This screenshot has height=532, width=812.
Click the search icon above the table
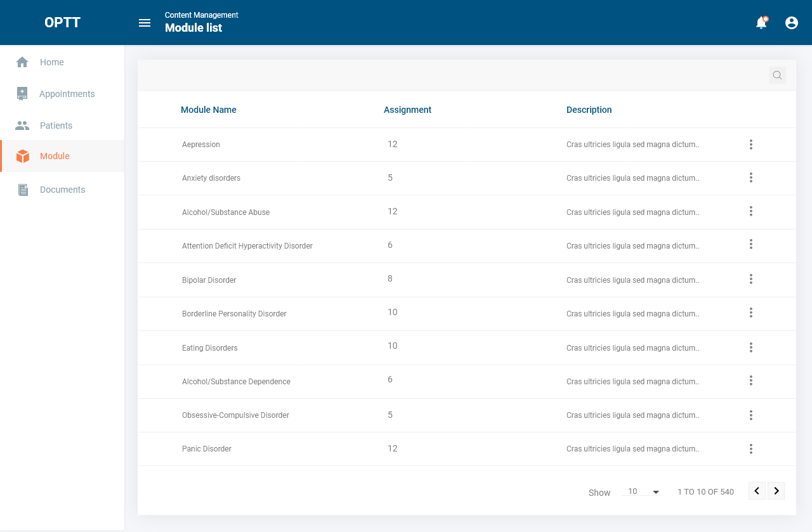coord(777,75)
